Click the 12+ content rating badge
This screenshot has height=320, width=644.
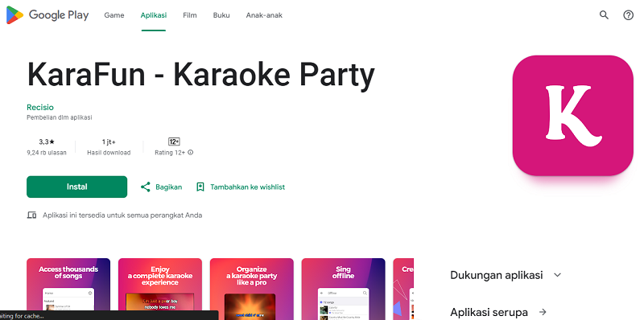(x=174, y=142)
